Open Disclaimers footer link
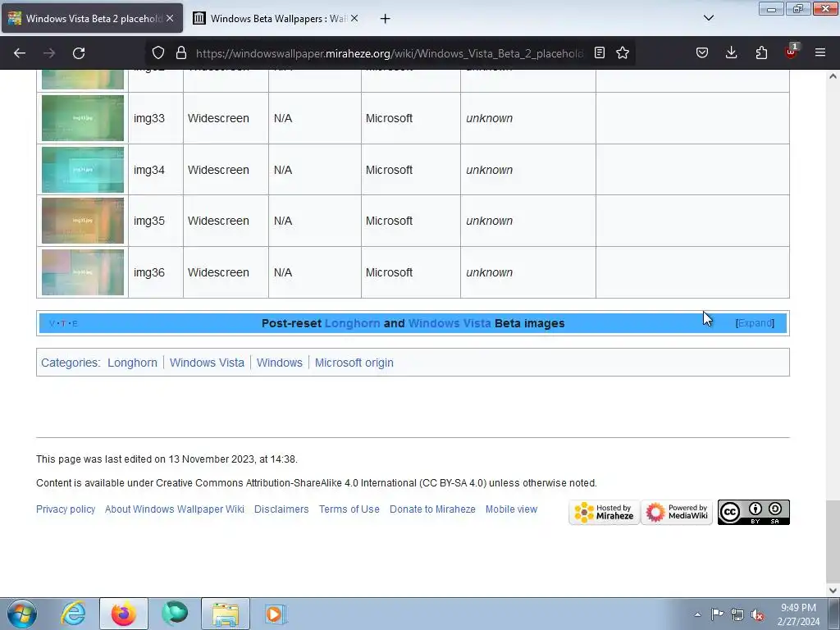Viewport: 840px width, 630px height. [x=281, y=509]
